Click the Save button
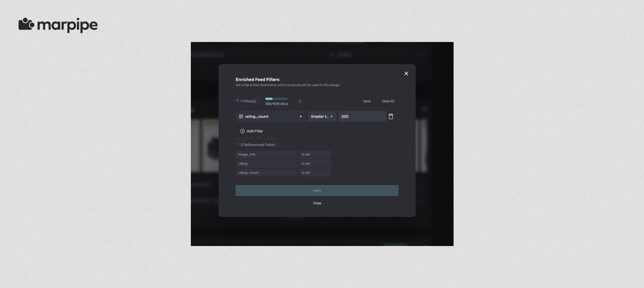The image size is (644, 288). point(367,101)
